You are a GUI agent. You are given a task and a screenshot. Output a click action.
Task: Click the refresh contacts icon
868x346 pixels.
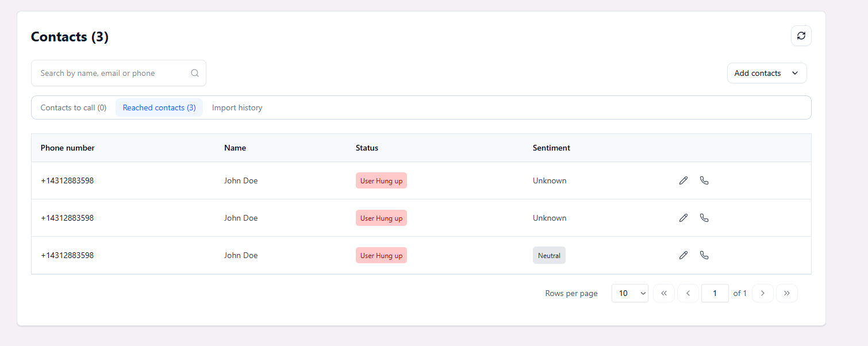click(801, 36)
